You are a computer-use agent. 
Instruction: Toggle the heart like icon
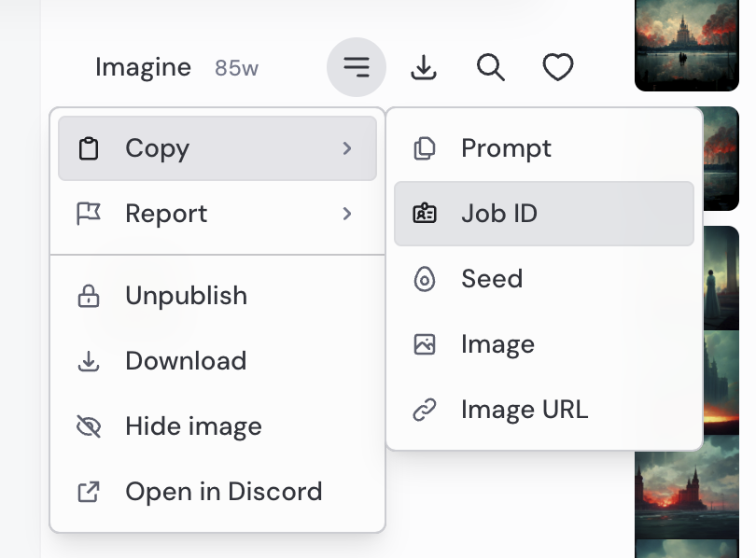click(558, 67)
